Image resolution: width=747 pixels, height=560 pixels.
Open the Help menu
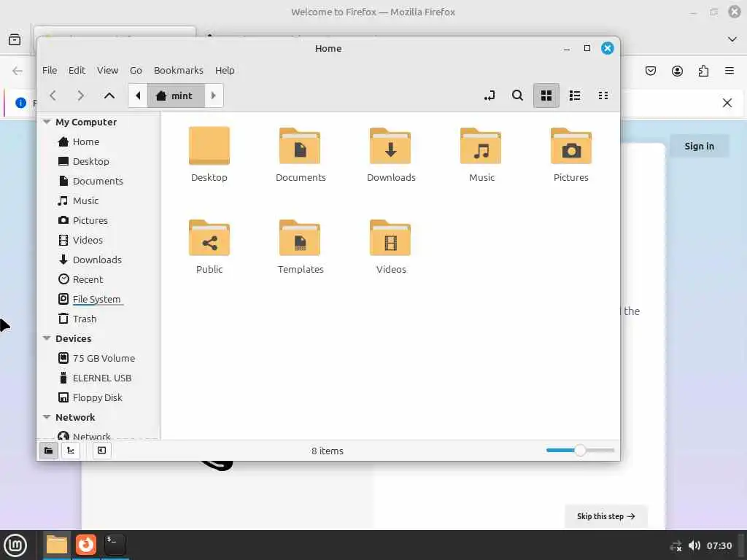click(x=225, y=70)
